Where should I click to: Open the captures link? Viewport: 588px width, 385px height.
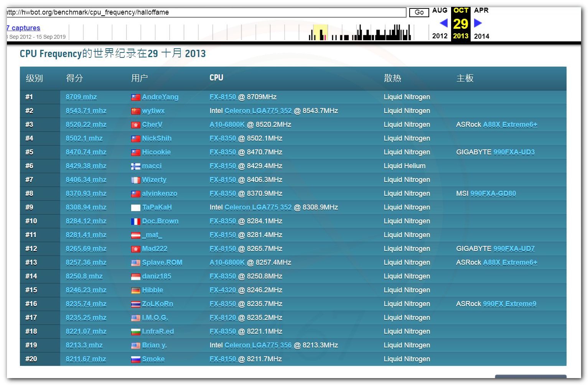[23, 28]
